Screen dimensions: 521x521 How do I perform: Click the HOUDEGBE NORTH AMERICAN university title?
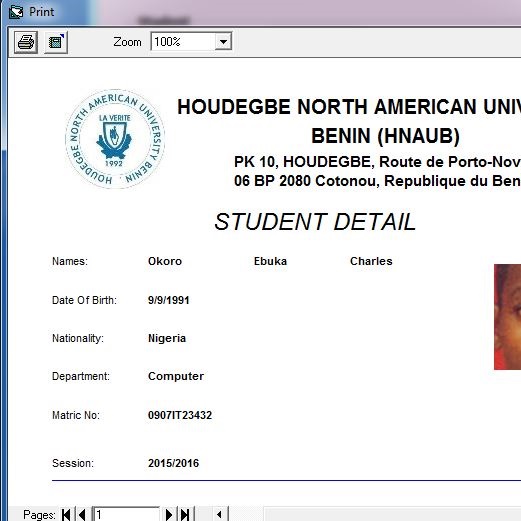point(349,107)
